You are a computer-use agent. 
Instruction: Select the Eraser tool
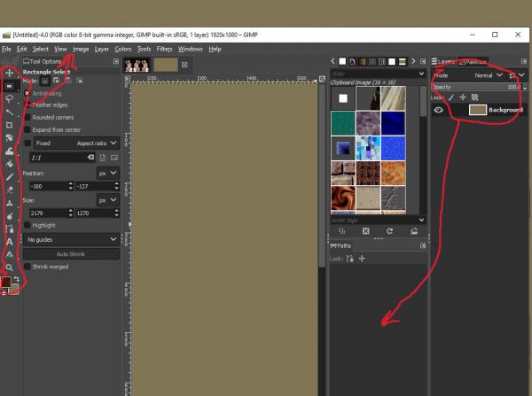tap(10, 190)
